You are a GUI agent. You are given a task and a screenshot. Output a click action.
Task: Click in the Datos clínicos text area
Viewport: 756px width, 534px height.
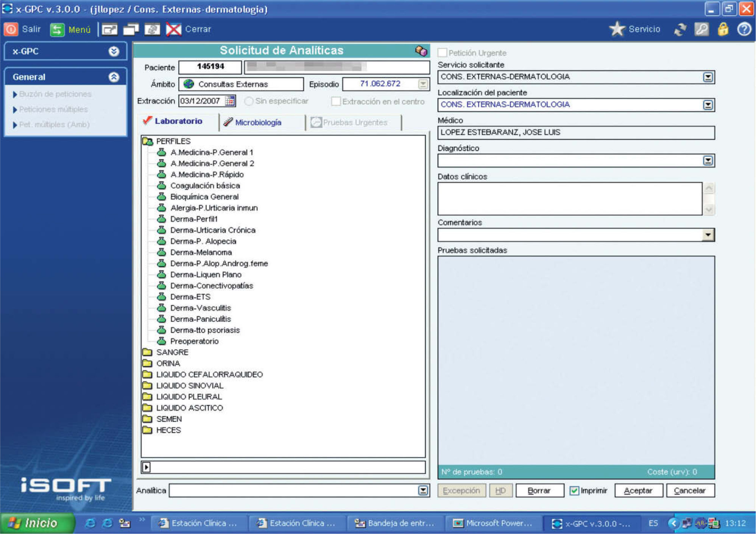pos(569,198)
